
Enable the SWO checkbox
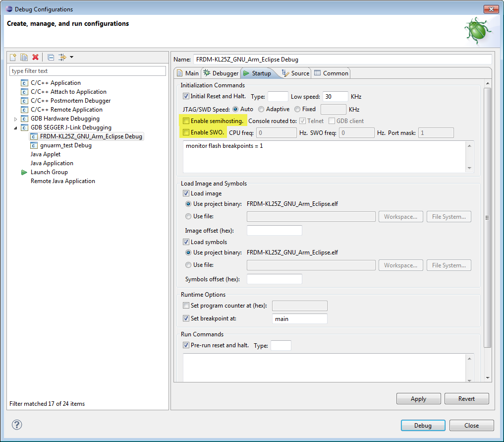pyautogui.click(x=186, y=132)
